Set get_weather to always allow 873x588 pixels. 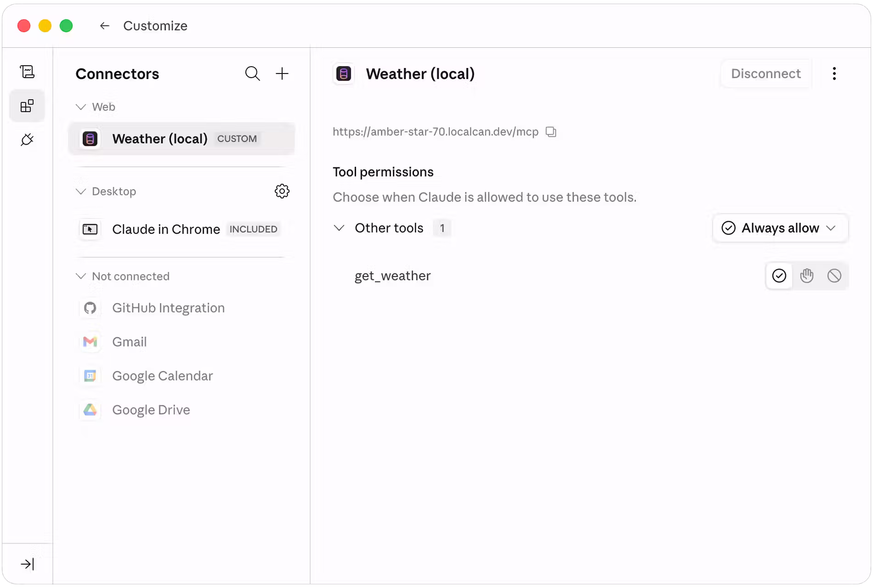point(779,276)
